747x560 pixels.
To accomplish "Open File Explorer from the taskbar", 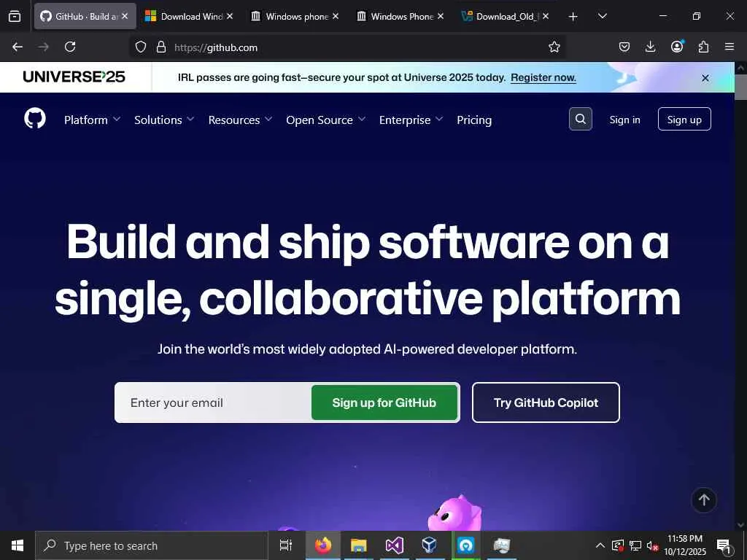I will 358,545.
